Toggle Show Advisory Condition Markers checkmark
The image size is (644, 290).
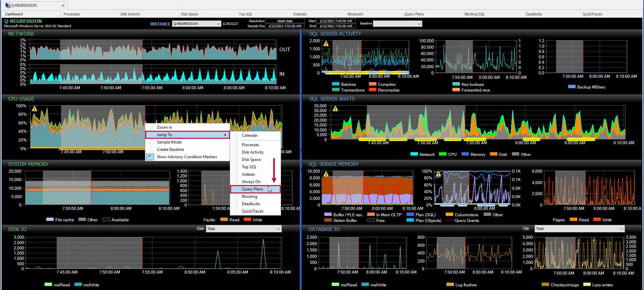[x=150, y=157]
